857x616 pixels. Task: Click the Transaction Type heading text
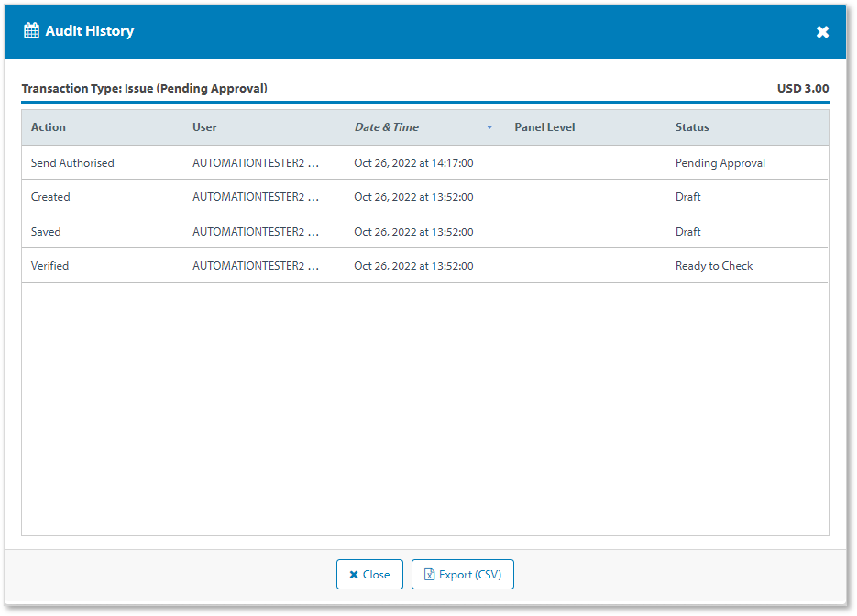point(144,89)
